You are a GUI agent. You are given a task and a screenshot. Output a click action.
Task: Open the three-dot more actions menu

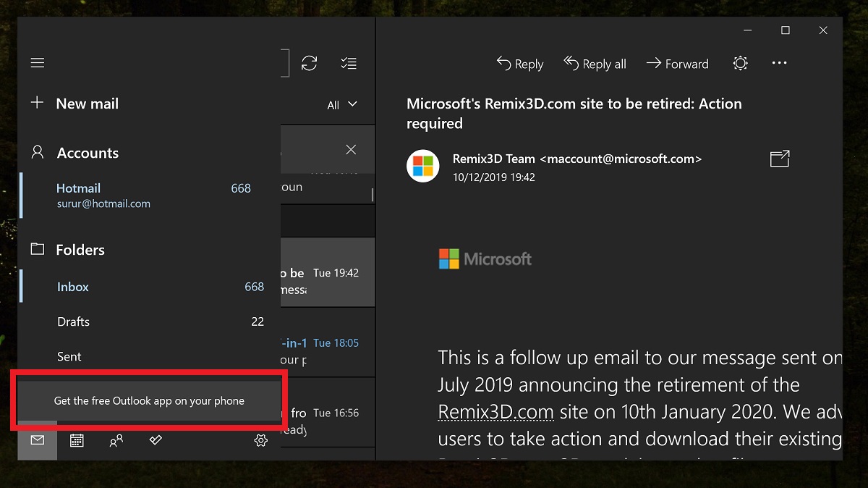click(779, 64)
